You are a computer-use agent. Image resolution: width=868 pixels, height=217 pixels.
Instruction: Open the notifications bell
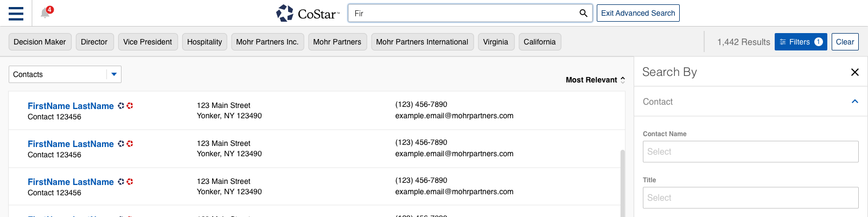click(x=46, y=12)
